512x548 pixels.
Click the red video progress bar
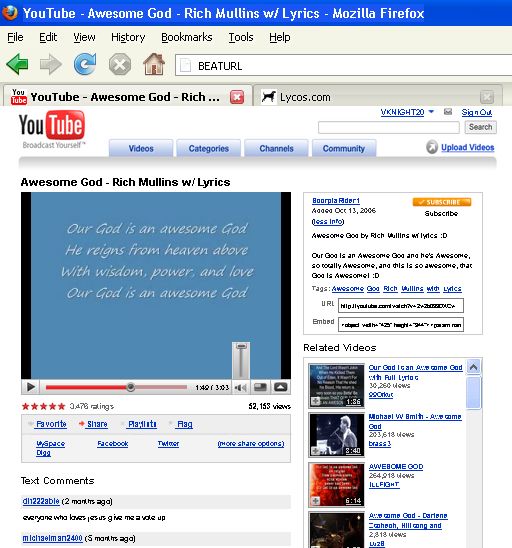click(116, 387)
